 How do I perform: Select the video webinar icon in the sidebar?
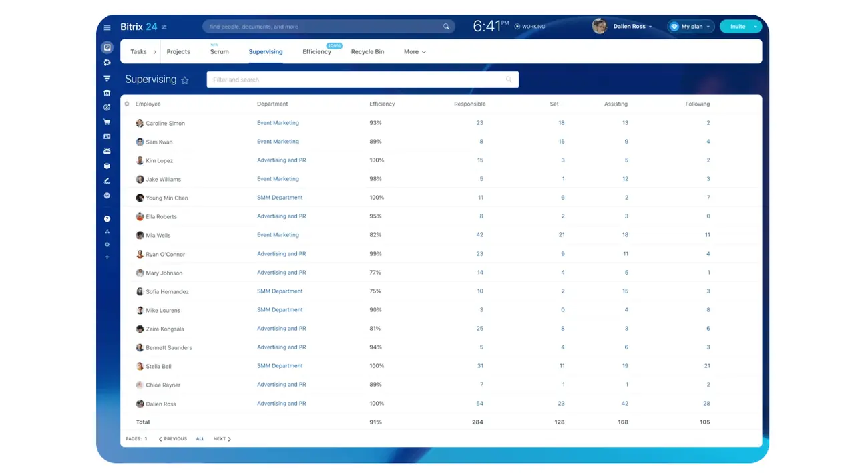(107, 151)
